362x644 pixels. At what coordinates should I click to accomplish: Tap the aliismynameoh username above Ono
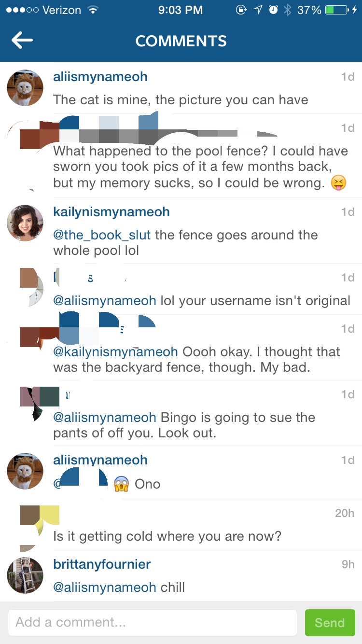tap(100, 460)
